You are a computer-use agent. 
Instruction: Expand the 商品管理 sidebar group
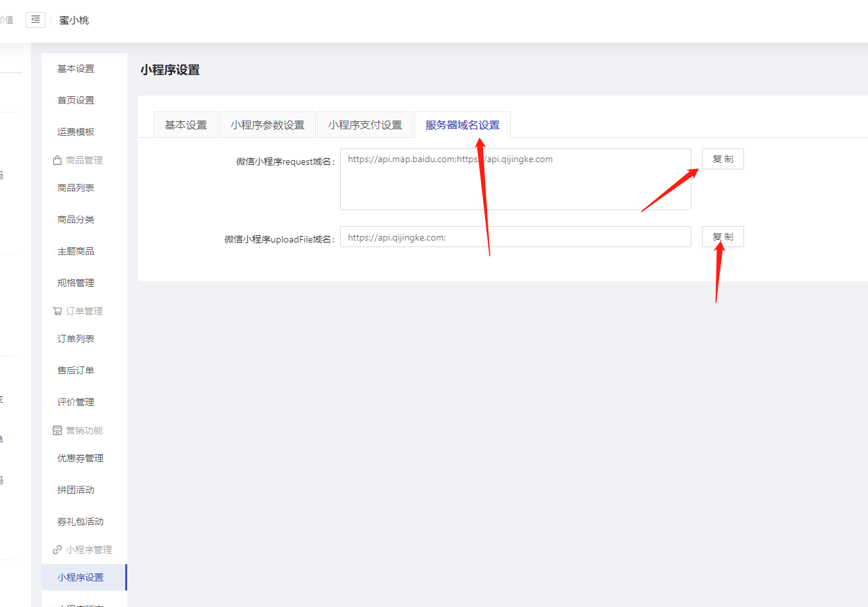pos(84,160)
